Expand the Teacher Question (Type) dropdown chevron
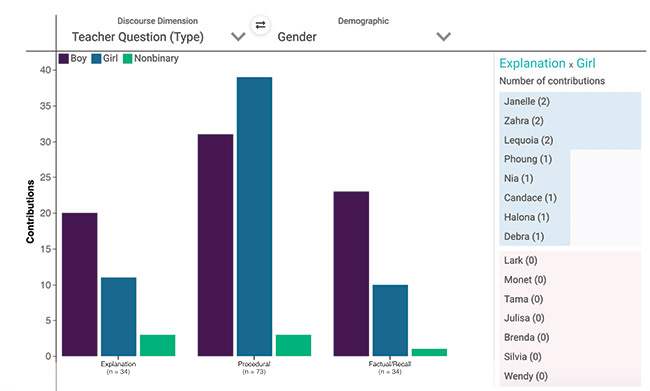650x391 pixels. 238,37
